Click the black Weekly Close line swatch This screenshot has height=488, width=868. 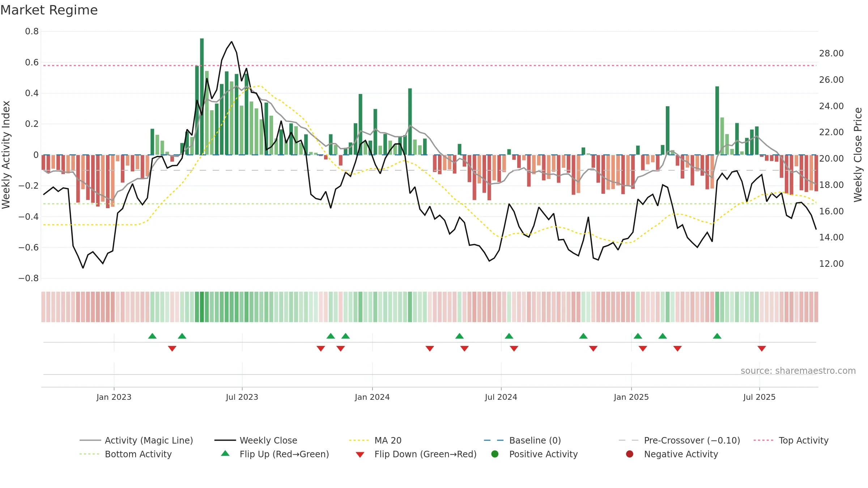[x=225, y=440]
